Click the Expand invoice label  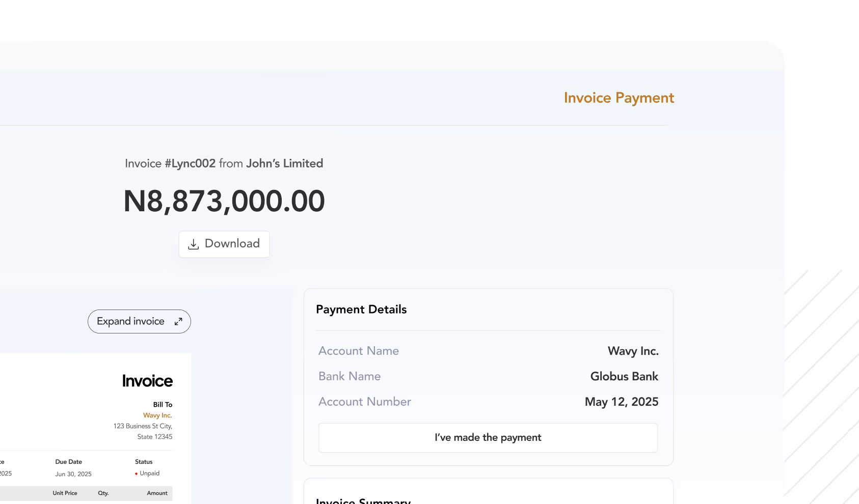(x=130, y=321)
